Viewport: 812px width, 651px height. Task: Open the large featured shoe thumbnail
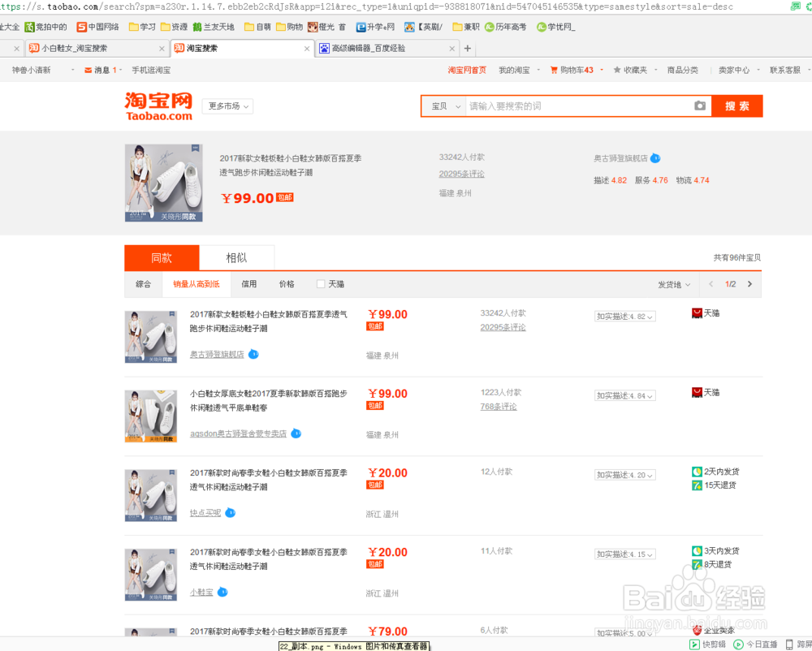[164, 183]
